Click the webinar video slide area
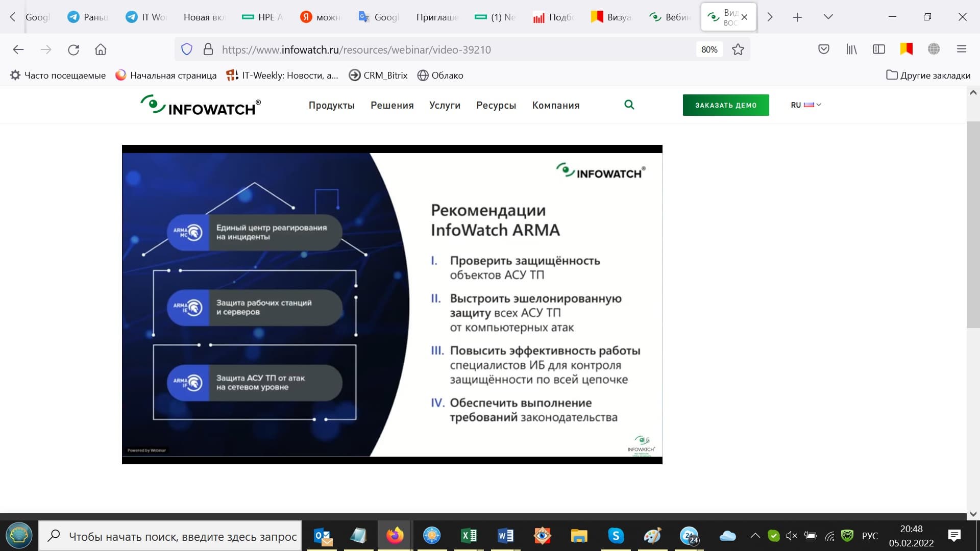Viewport: 980px width, 551px height. point(392,305)
